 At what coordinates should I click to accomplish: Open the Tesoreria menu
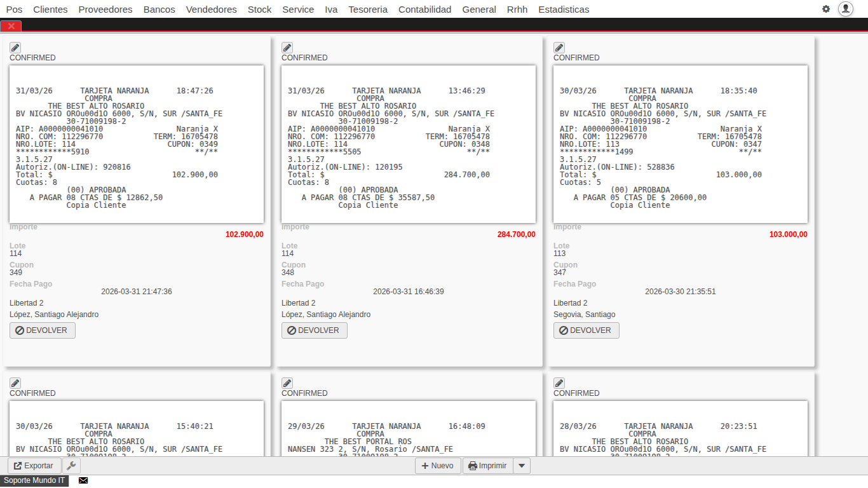pos(367,9)
